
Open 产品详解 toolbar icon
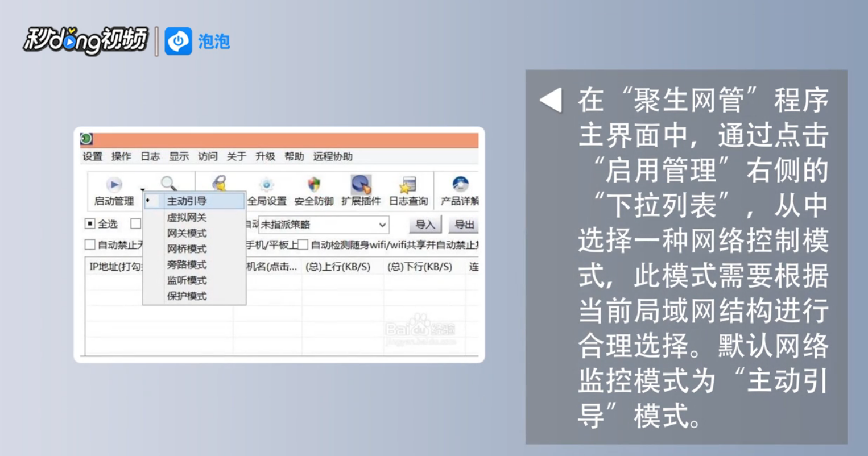tap(460, 184)
